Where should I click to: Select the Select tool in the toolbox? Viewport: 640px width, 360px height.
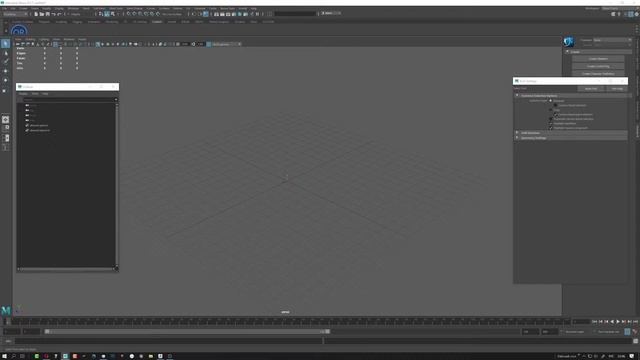tap(5, 44)
